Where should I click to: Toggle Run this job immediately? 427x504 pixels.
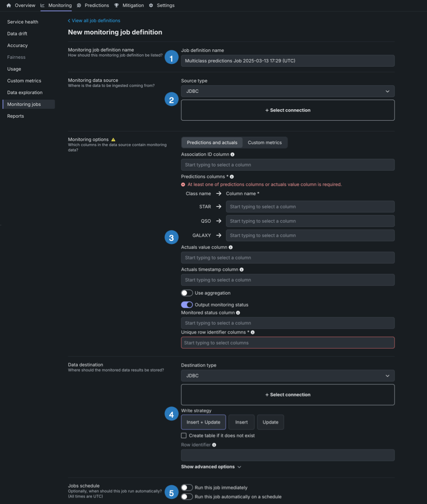coord(187,488)
